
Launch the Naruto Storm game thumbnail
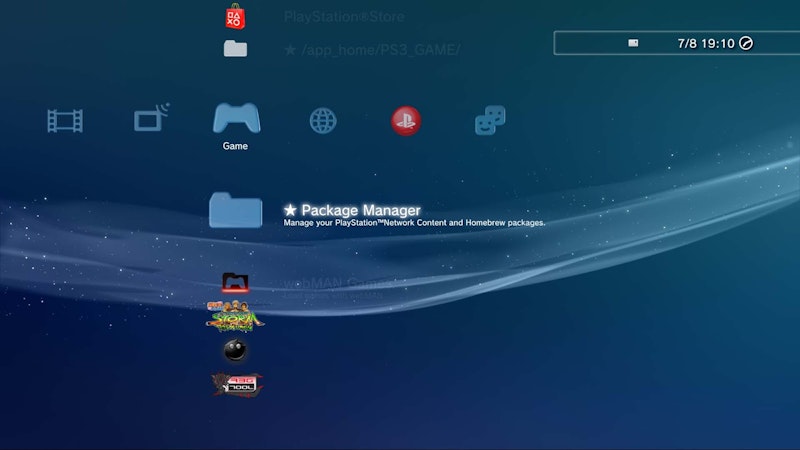pos(236,316)
